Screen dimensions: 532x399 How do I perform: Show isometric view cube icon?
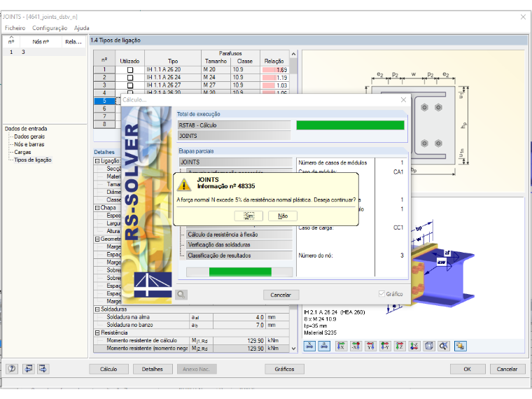tap(429, 346)
